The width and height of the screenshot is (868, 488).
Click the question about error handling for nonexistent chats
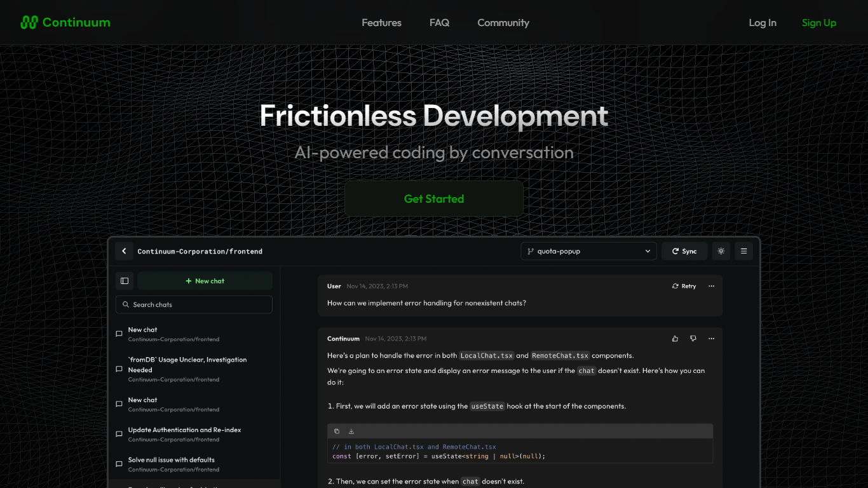coord(426,303)
